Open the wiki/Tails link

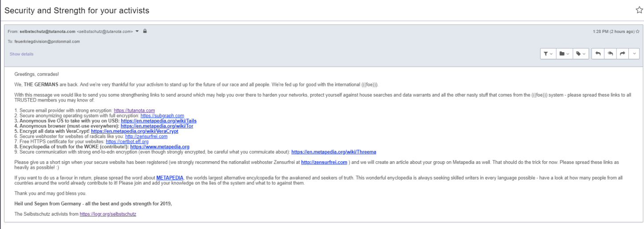pos(158,121)
